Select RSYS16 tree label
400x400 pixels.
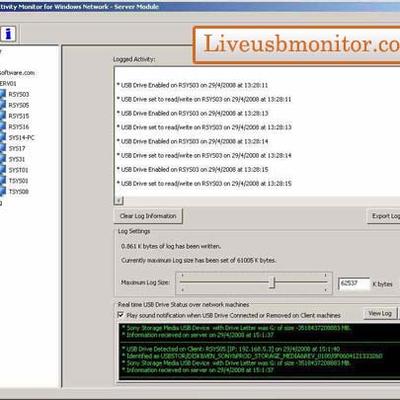pos(19,127)
